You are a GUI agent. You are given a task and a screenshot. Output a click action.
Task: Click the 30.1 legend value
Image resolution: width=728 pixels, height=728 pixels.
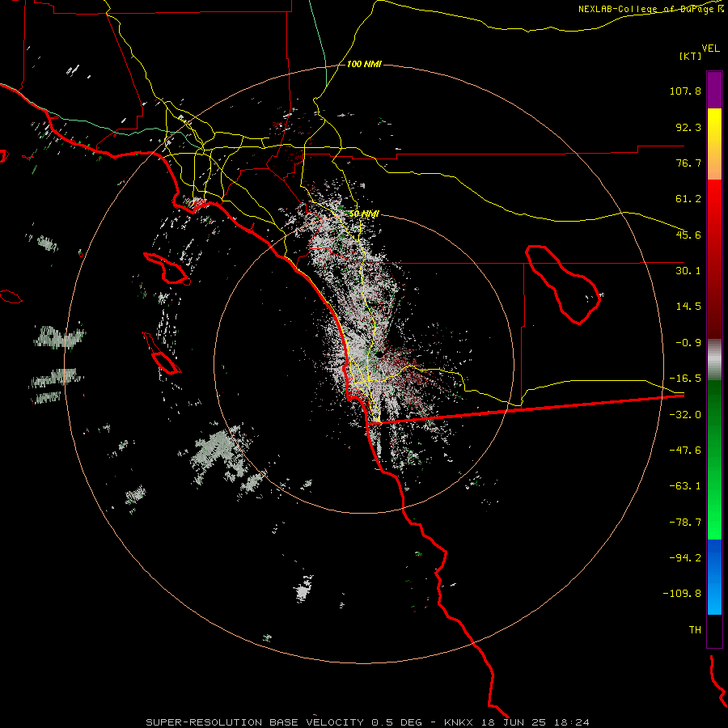688,271
